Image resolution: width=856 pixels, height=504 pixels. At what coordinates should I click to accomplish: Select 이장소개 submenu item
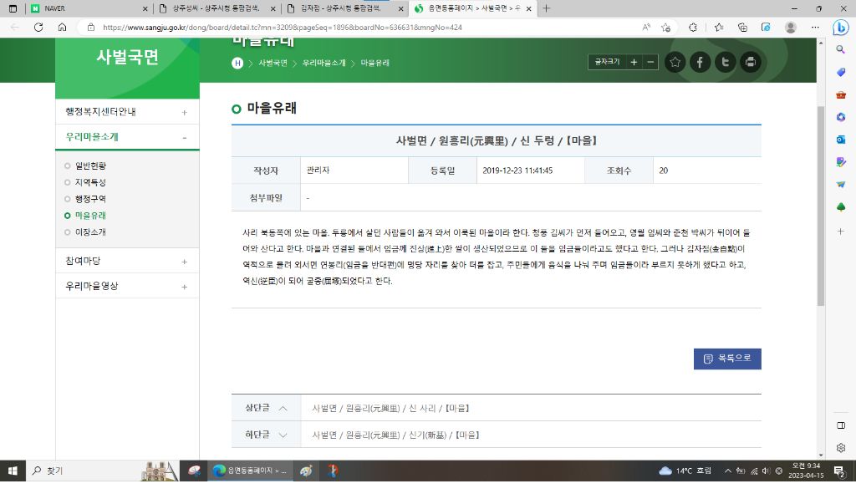click(x=90, y=232)
